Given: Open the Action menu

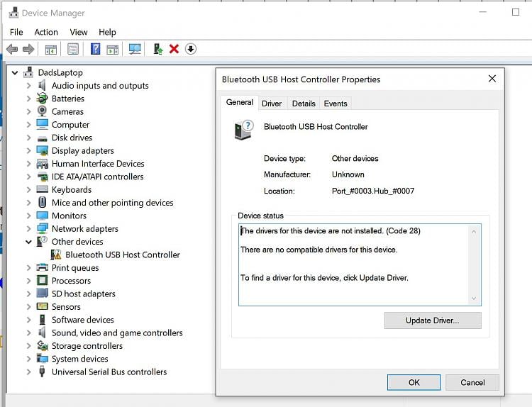Looking at the screenshot, I should click(x=46, y=32).
